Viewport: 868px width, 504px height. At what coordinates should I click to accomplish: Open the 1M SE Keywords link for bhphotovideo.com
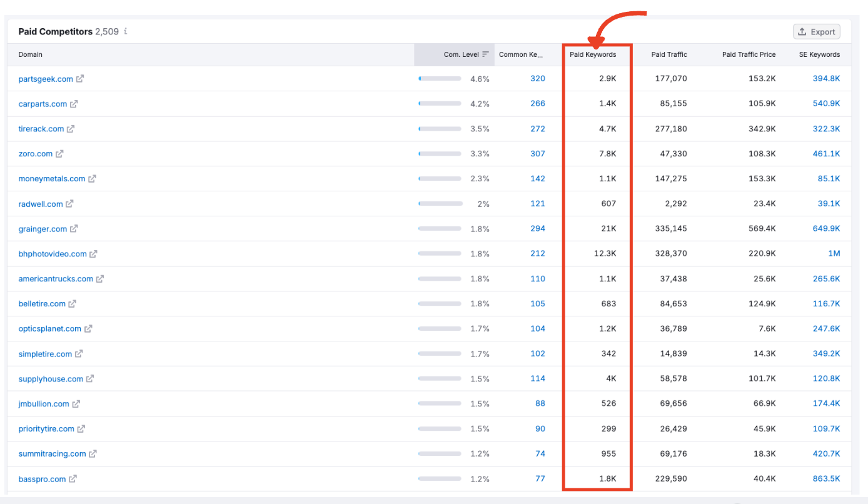834,254
